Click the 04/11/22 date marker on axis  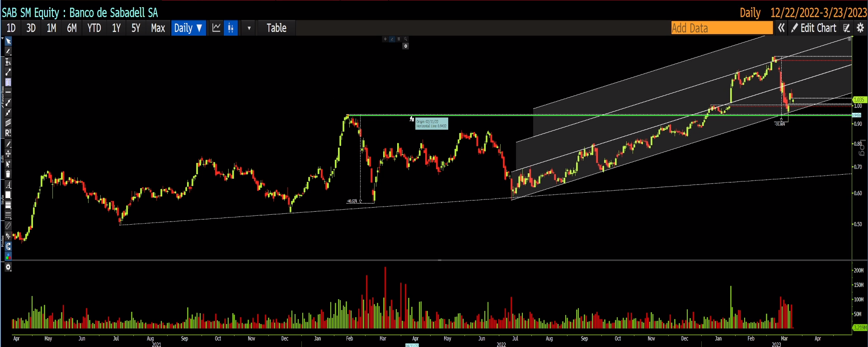412,345
